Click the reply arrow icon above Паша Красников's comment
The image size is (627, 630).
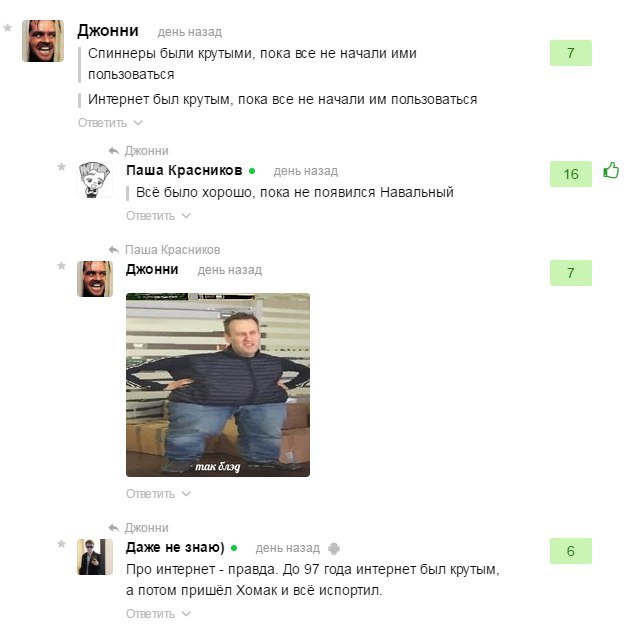pos(114,151)
